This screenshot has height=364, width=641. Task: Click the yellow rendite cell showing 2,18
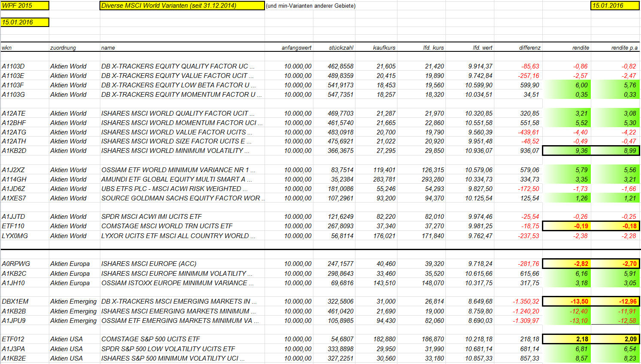pos(567,339)
